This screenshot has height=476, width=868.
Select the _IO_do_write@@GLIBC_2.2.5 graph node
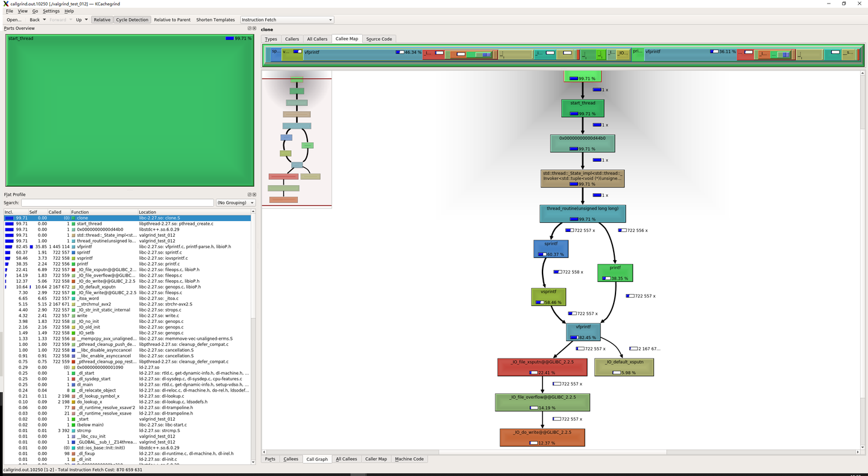542,437
